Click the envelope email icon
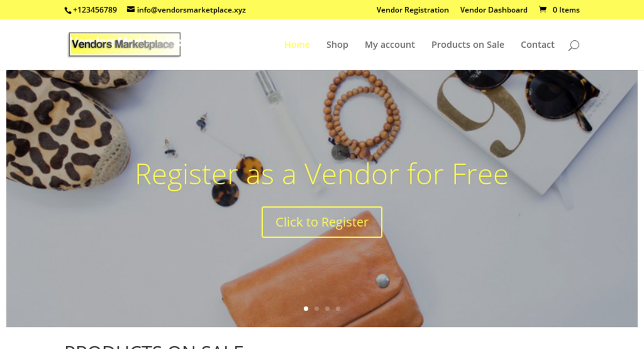Viewport: 644px width, 349px height. click(130, 10)
